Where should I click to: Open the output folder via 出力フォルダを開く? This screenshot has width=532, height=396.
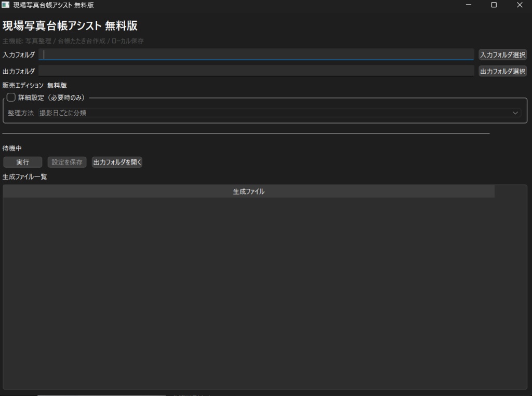[x=116, y=162]
